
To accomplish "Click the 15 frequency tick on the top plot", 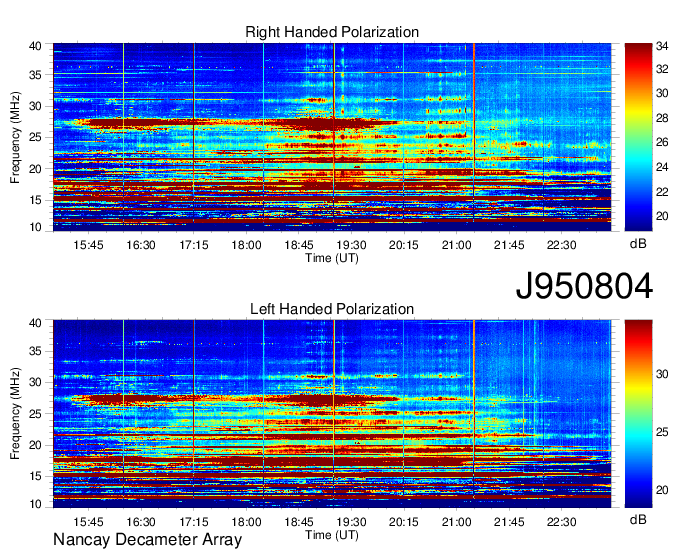I will click(x=36, y=200).
